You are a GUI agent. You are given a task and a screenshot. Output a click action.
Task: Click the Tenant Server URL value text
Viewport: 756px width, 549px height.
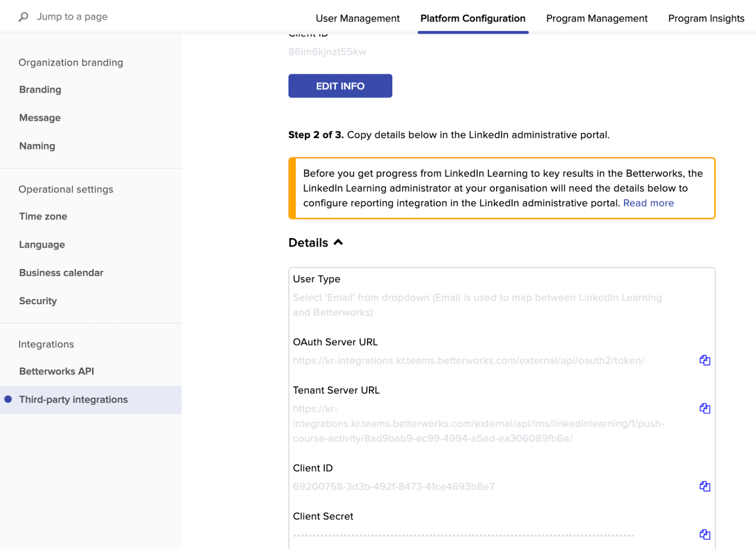(x=478, y=424)
